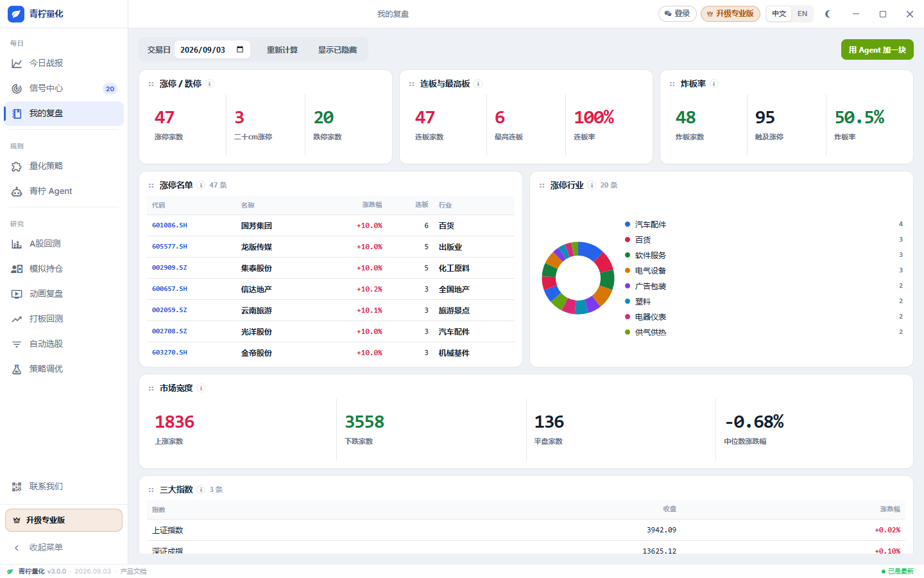Open 量化策略 in sidebar
Image resolution: width=924 pixels, height=578 pixels.
coord(64,166)
